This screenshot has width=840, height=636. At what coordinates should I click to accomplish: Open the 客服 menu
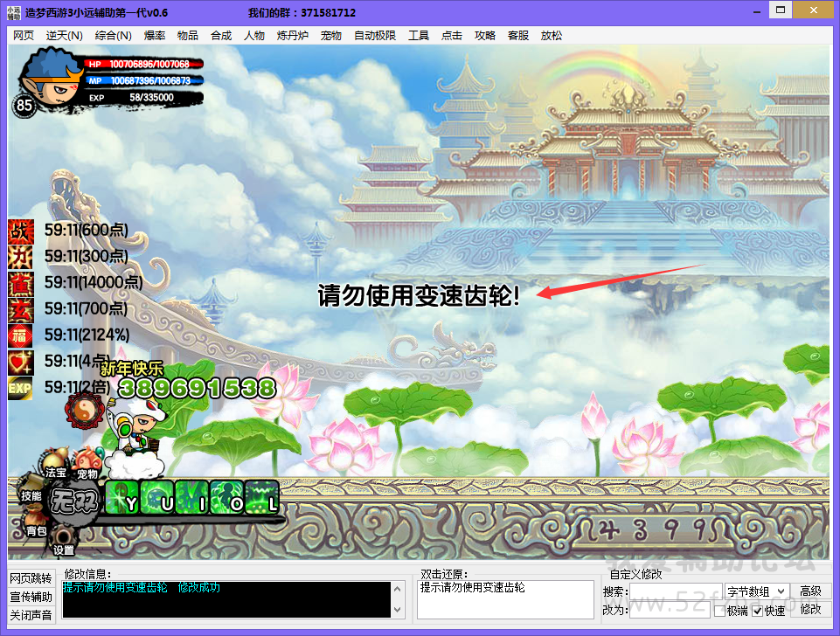(518, 36)
